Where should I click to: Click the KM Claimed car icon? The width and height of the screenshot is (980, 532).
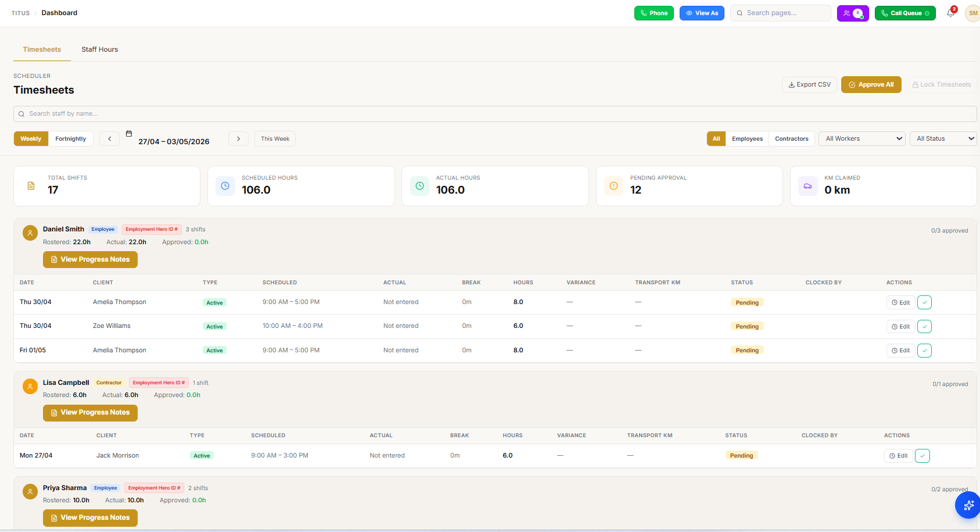pos(807,186)
